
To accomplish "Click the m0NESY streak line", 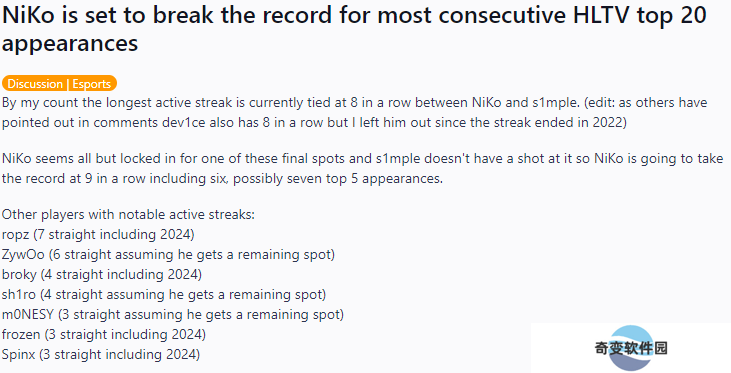I will pyautogui.click(x=173, y=315).
